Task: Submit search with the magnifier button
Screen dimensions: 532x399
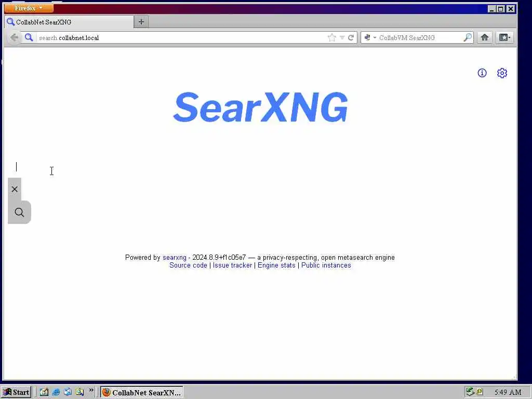Action: [x=19, y=212]
